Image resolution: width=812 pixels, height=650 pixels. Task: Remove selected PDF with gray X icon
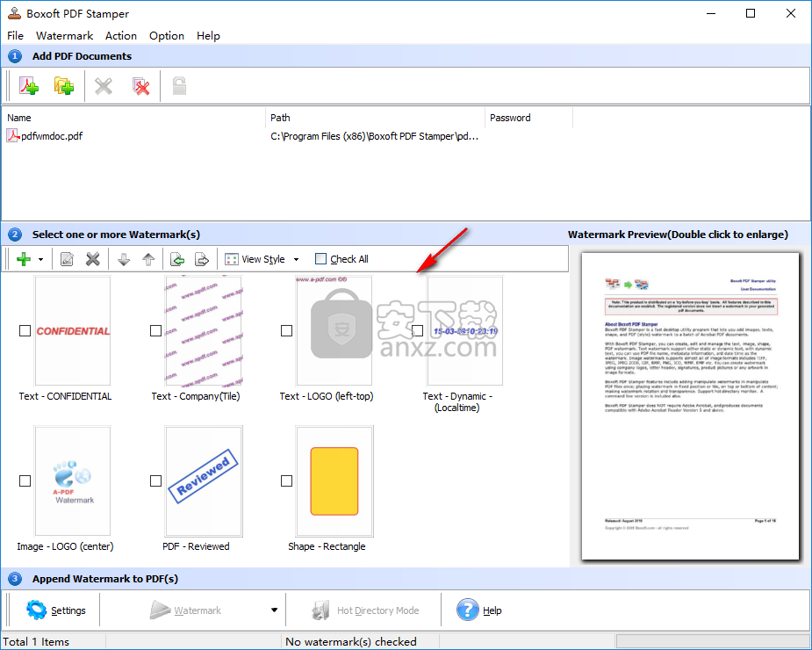(104, 86)
